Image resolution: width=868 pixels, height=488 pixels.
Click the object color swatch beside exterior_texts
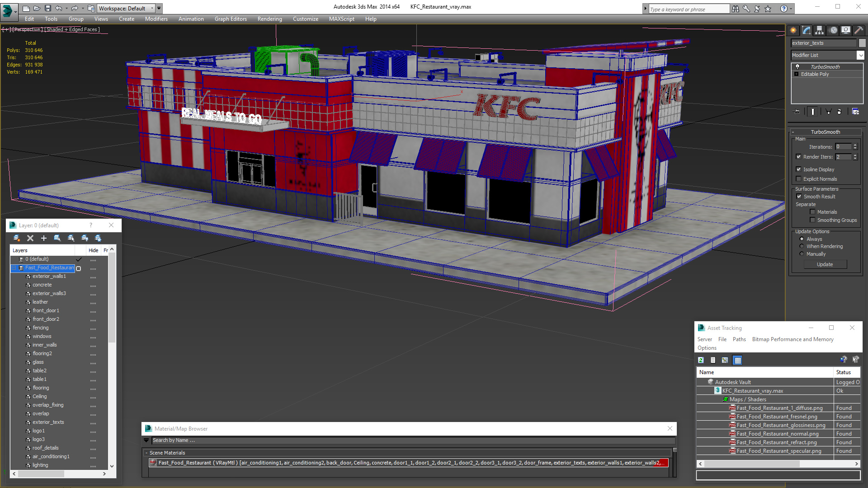[x=862, y=43]
